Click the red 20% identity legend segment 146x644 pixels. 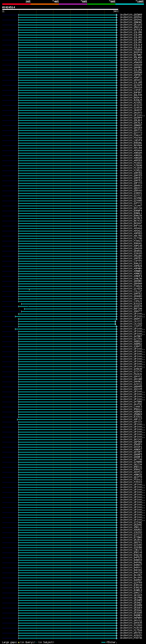(16, 4)
